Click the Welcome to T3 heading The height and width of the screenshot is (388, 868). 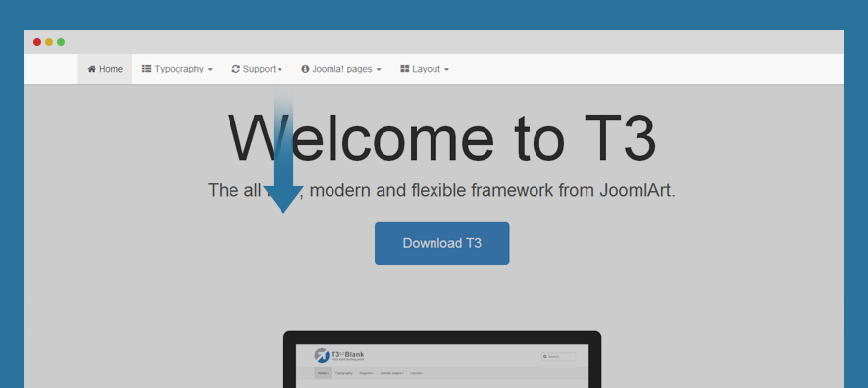click(441, 137)
